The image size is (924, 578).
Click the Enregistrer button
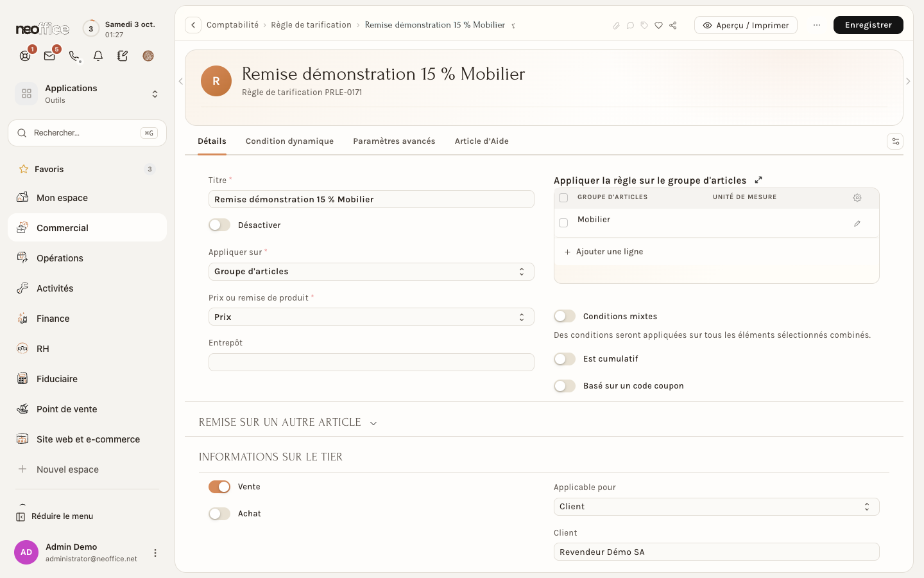pos(868,25)
